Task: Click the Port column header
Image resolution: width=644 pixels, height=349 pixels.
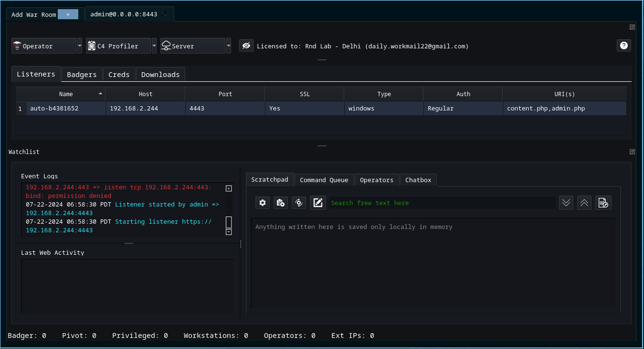Action: point(225,94)
